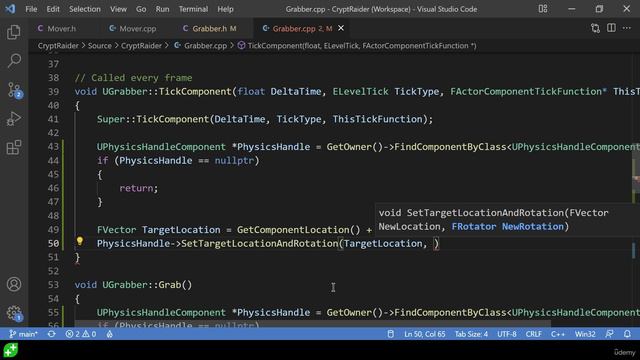Open the Edit menu
Screen dimensions: 640x360
point(53,9)
